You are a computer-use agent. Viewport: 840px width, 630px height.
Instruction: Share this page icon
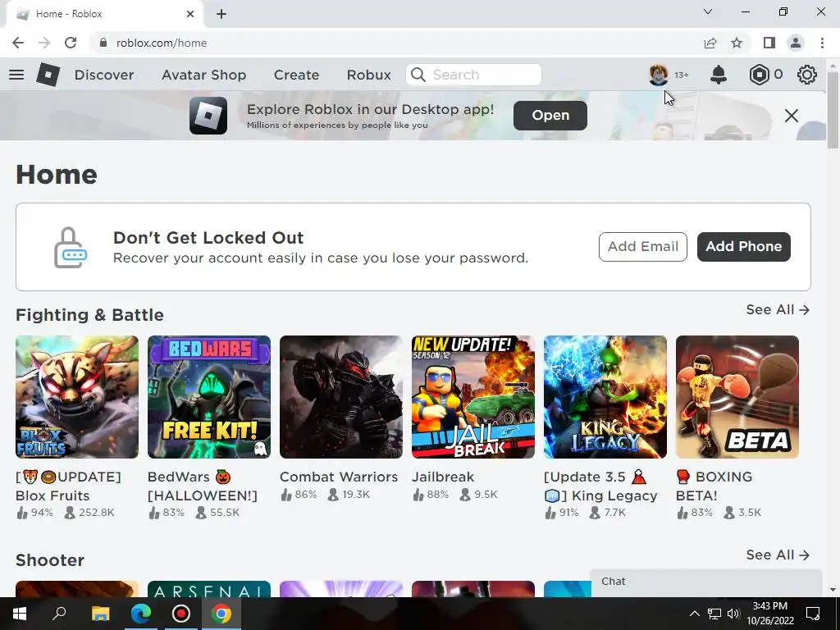[x=710, y=43]
